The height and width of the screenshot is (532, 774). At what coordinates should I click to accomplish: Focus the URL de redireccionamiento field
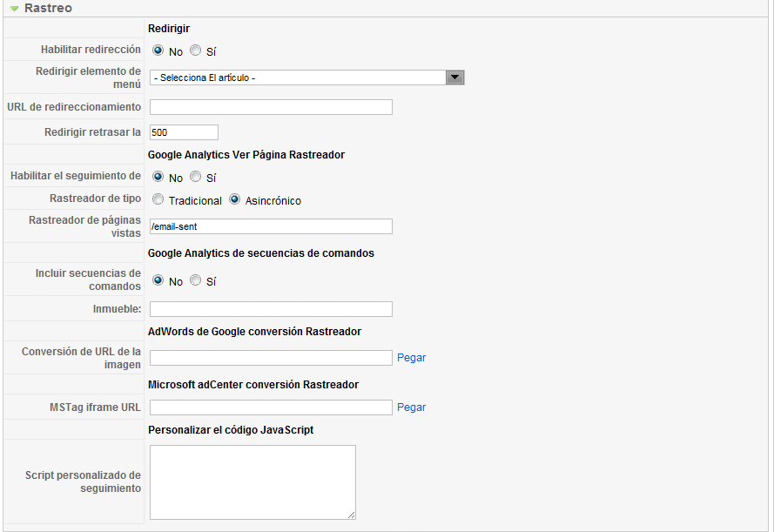pyautogui.click(x=271, y=107)
